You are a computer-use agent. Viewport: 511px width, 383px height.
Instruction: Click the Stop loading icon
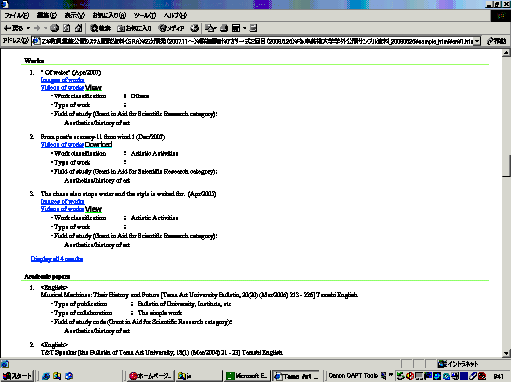pos(55,28)
